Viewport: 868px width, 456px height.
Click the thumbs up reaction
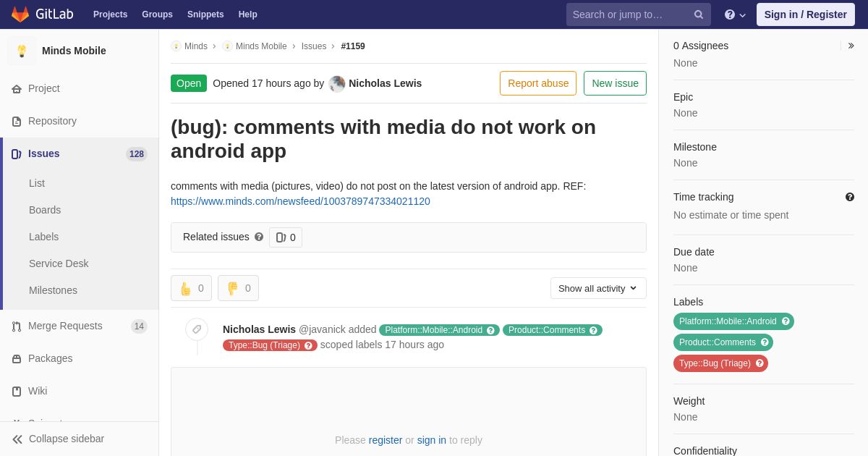191,288
